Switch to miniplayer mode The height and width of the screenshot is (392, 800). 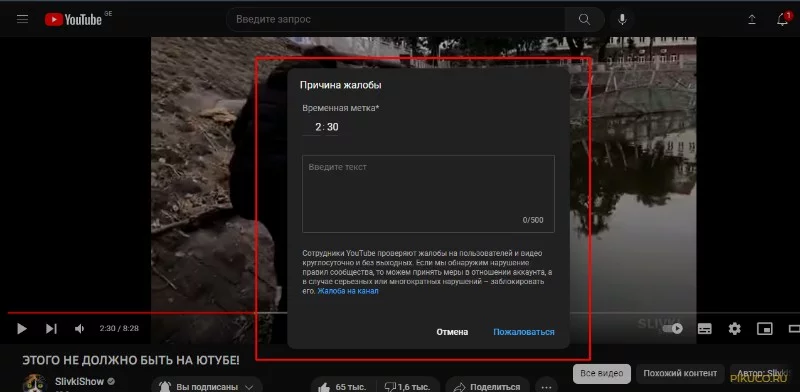click(764, 328)
